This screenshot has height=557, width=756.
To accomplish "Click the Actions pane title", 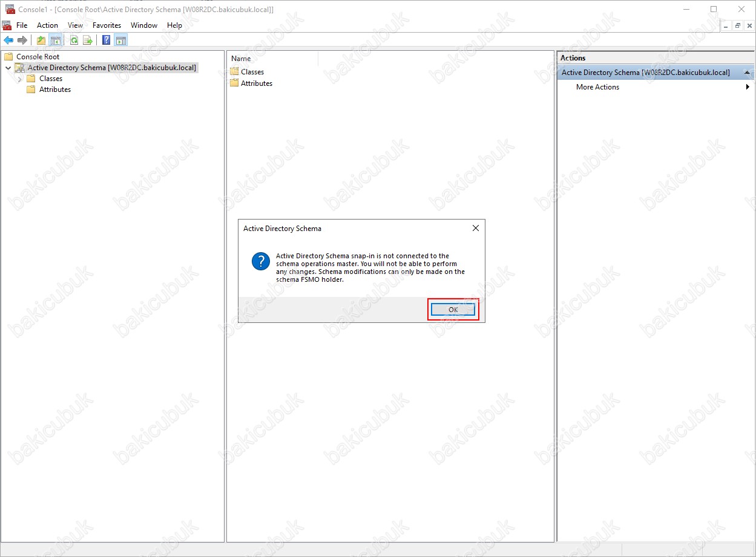I will (x=573, y=58).
